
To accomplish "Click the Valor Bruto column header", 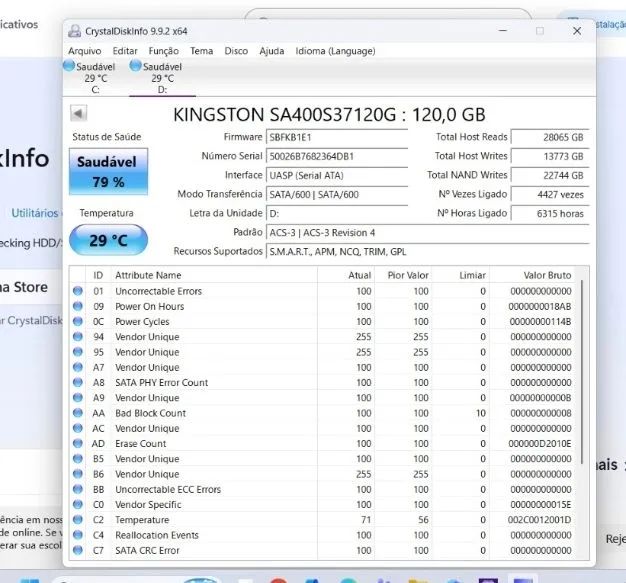I will pos(532,275).
